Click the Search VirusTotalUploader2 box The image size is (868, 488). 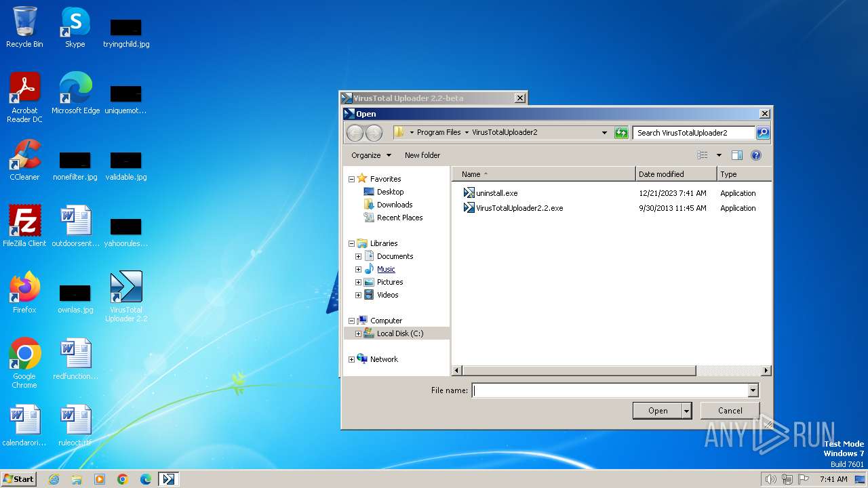click(694, 133)
